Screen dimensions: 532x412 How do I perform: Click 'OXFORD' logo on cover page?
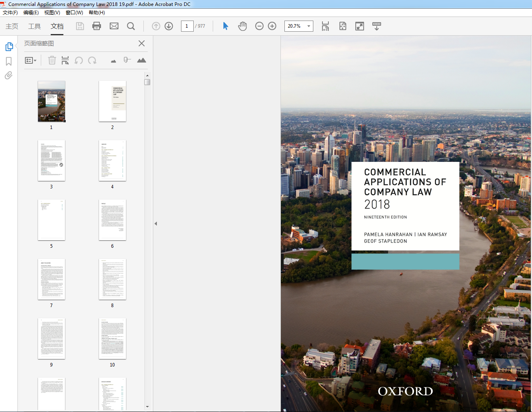405,391
